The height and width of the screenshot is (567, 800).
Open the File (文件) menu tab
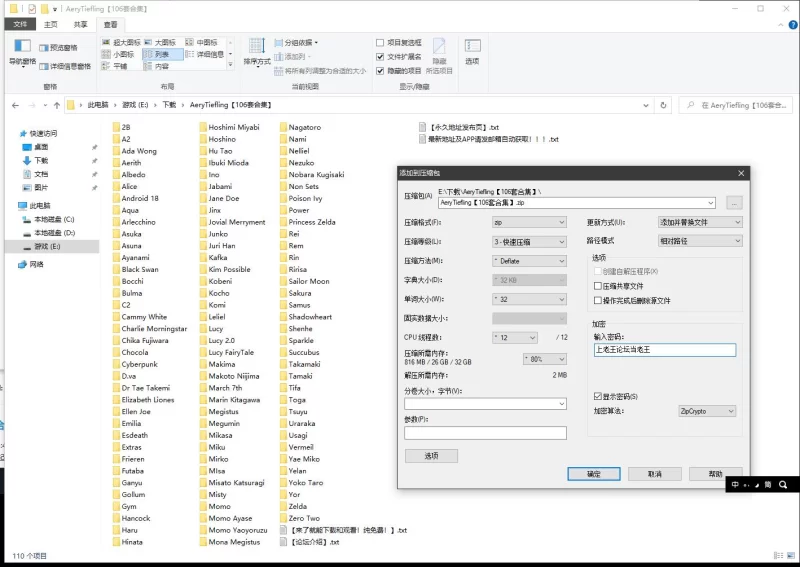pos(19,24)
